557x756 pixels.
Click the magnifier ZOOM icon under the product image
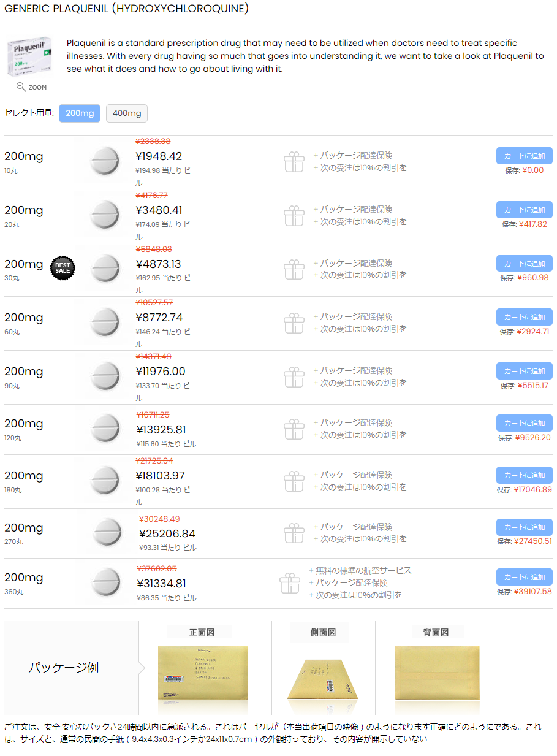pos(31,87)
